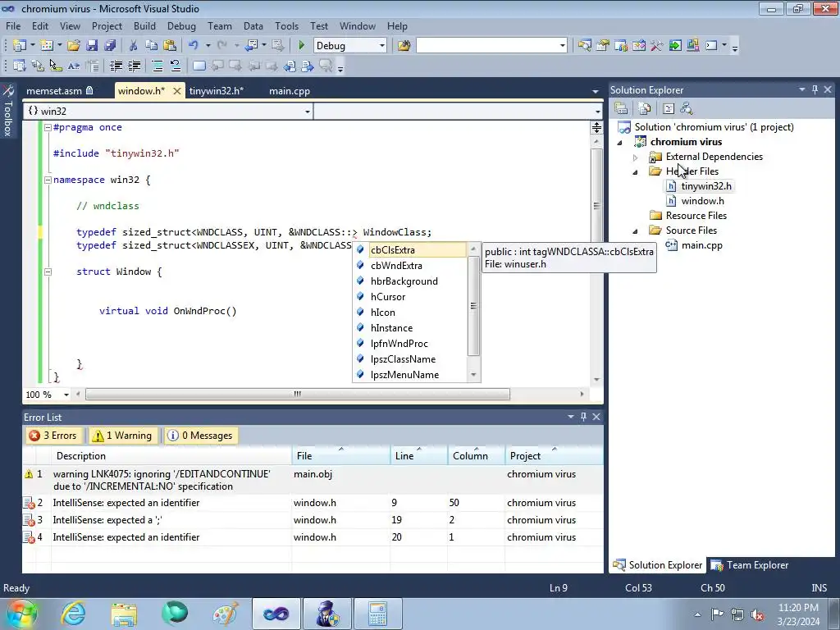Click View Class Diagram icon in Solution Explorer
The width and height of the screenshot is (840, 630).
click(687, 109)
